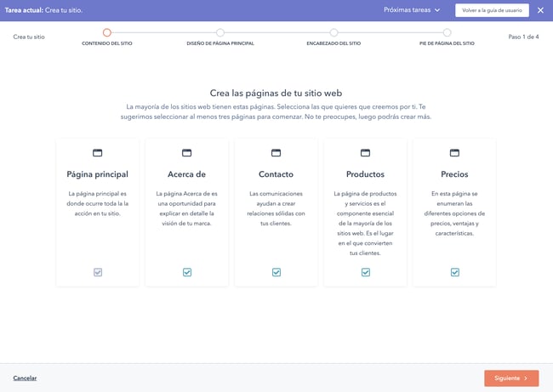Select the Encabezado del sitio step
553x392 pixels.
click(x=334, y=32)
